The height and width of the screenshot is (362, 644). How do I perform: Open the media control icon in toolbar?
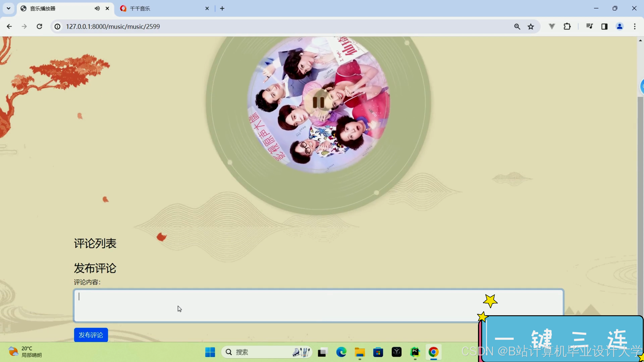coord(589,26)
